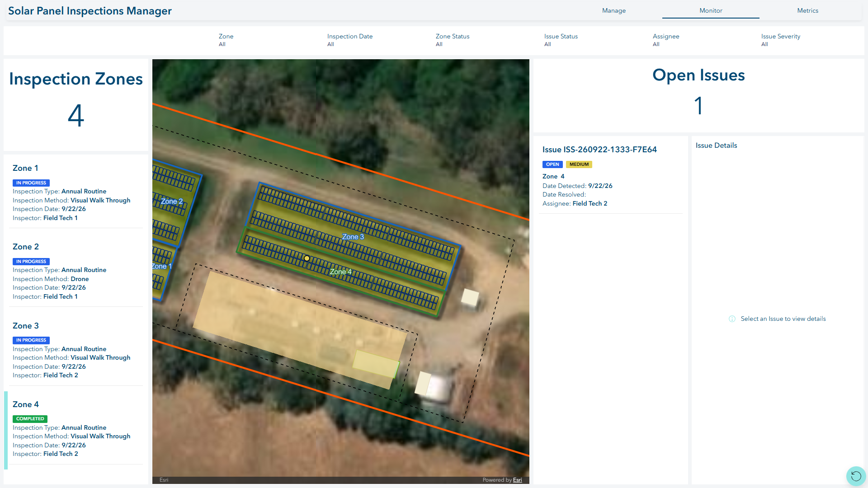Select the Zone 2 card heading
The image size is (868, 488).
[x=26, y=247]
